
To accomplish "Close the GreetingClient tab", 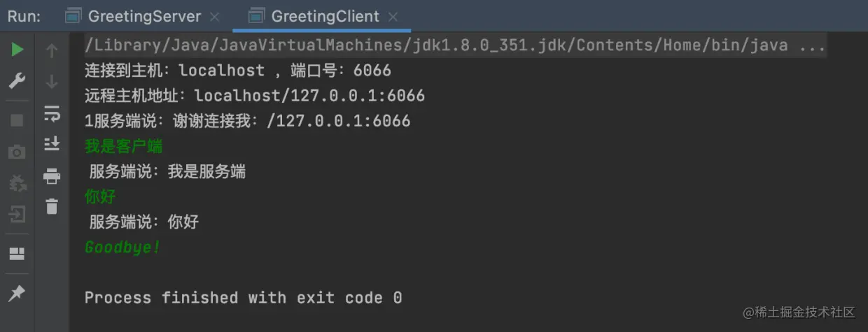I will (x=393, y=17).
